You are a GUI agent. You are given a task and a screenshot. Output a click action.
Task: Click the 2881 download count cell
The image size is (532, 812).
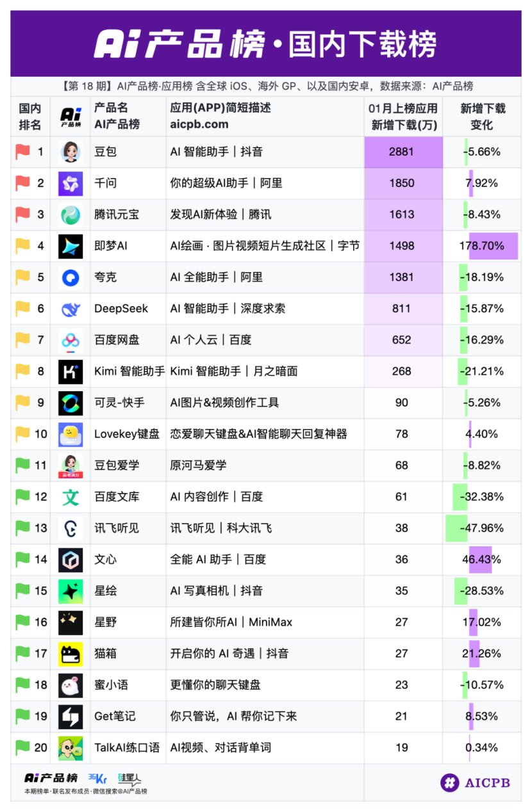pos(402,152)
